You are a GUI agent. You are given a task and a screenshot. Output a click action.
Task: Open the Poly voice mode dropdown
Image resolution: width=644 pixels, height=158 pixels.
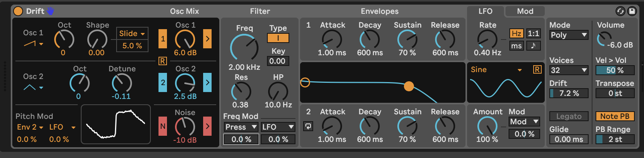coord(569,35)
